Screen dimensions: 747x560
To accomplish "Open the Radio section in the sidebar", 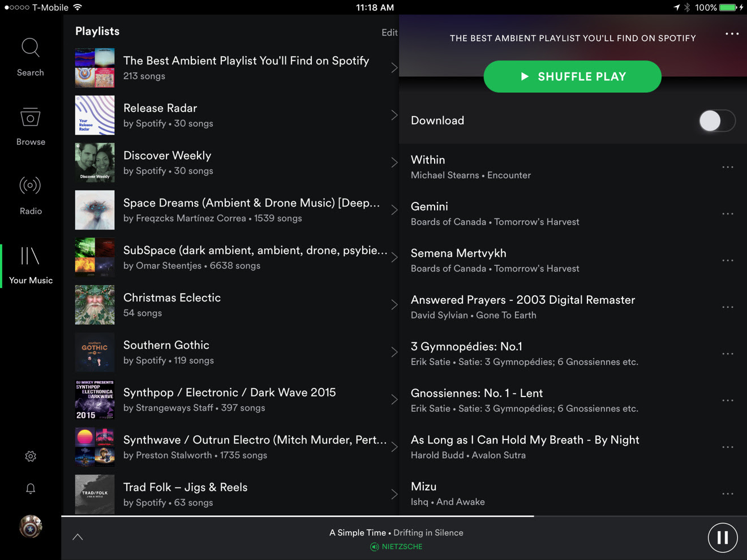I will coord(31,196).
